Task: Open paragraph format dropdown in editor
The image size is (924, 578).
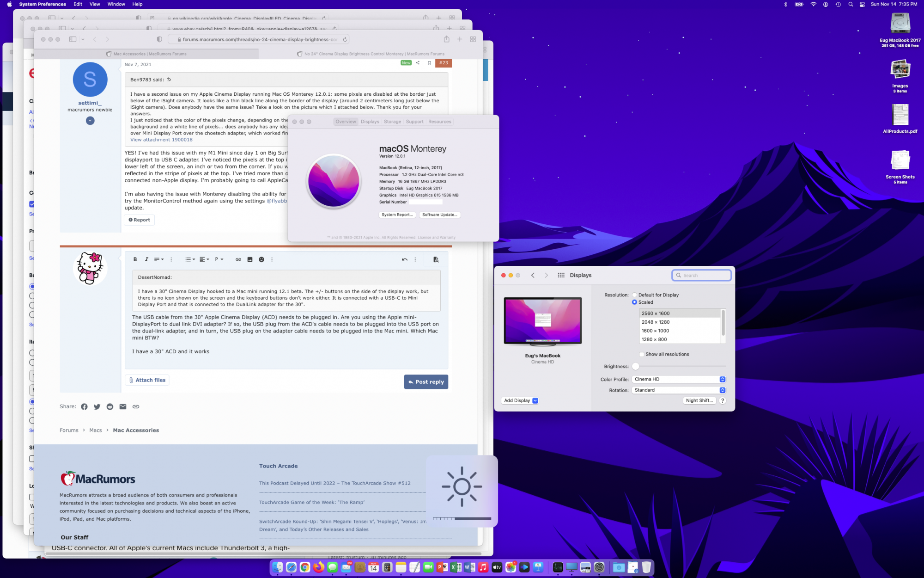Action: pyautogui.click(x=219, y=259)
